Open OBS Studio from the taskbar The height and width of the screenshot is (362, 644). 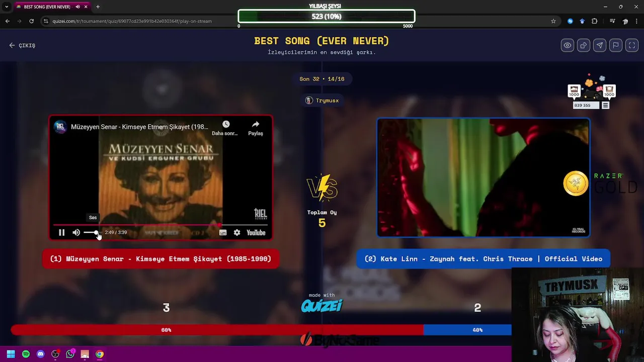point(55,354)
